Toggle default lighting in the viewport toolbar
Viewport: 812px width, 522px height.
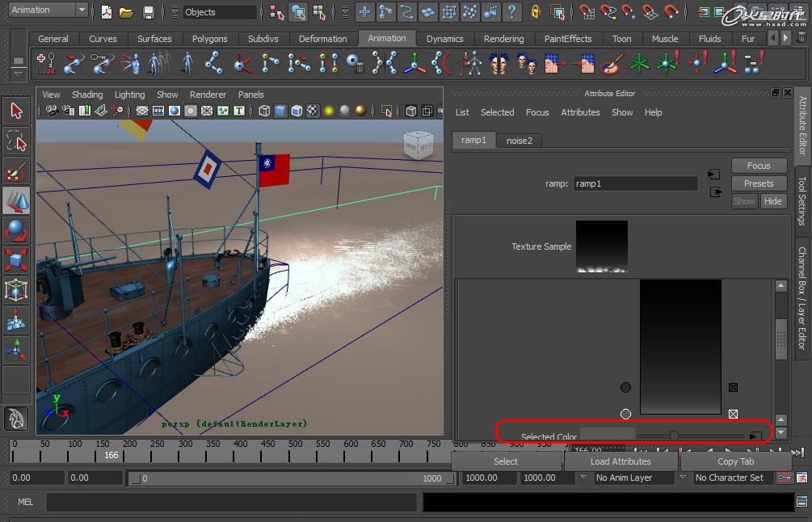coord(328,111)
